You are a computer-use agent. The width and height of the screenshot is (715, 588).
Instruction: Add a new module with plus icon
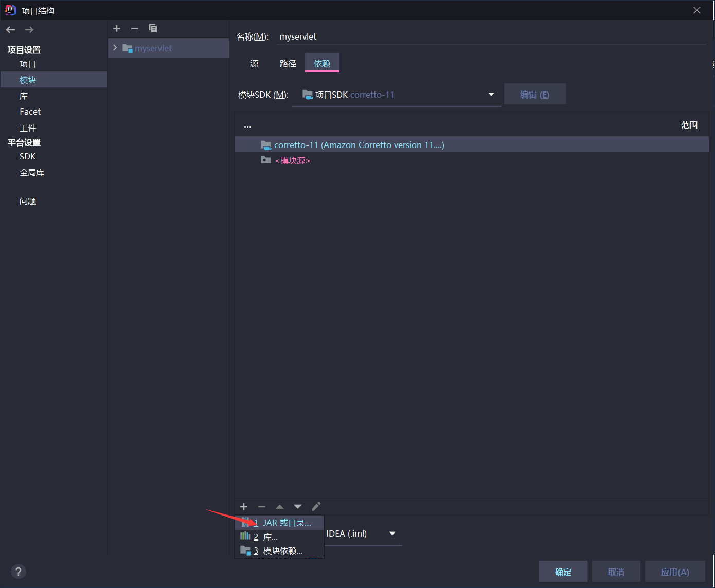coord(117,29)
